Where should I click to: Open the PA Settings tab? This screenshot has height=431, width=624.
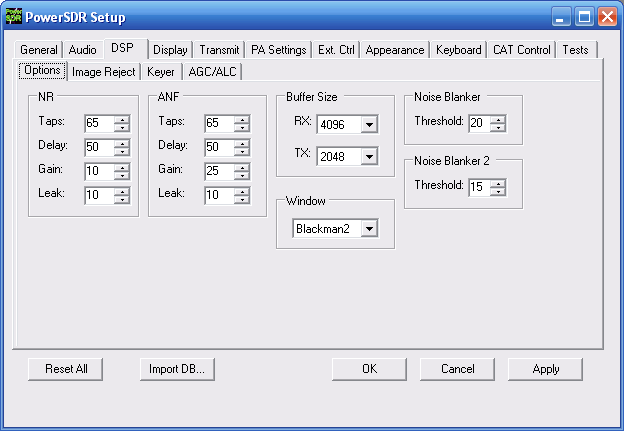279,50
